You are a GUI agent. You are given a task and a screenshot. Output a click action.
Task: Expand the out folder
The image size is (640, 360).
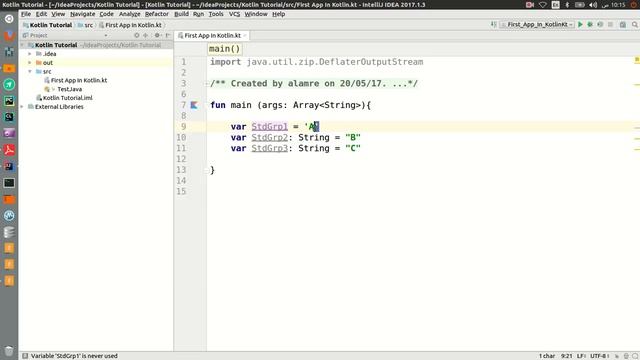pos(30,63)
